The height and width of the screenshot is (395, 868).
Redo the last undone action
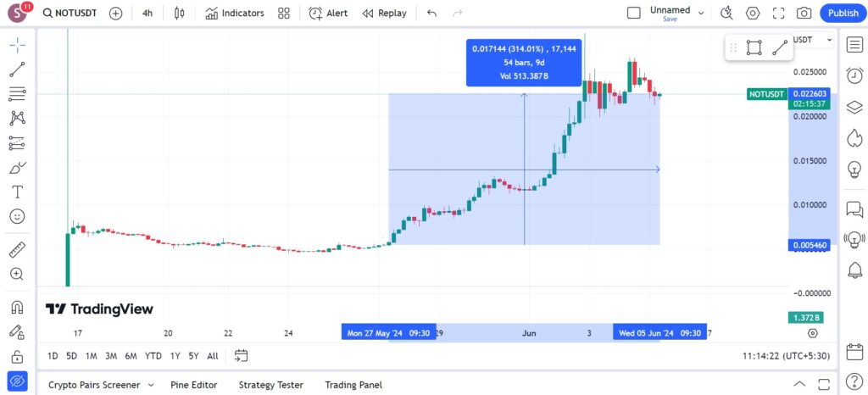coord(457,14)
